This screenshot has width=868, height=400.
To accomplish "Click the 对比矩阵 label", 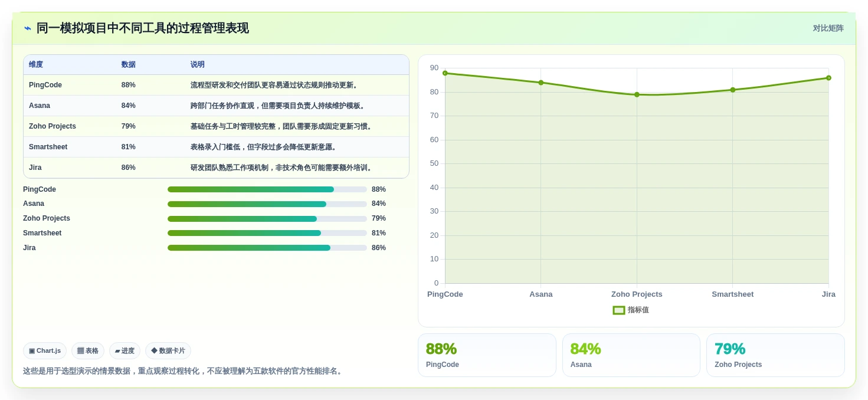I will pyautogui.click(x=828, y=28).
